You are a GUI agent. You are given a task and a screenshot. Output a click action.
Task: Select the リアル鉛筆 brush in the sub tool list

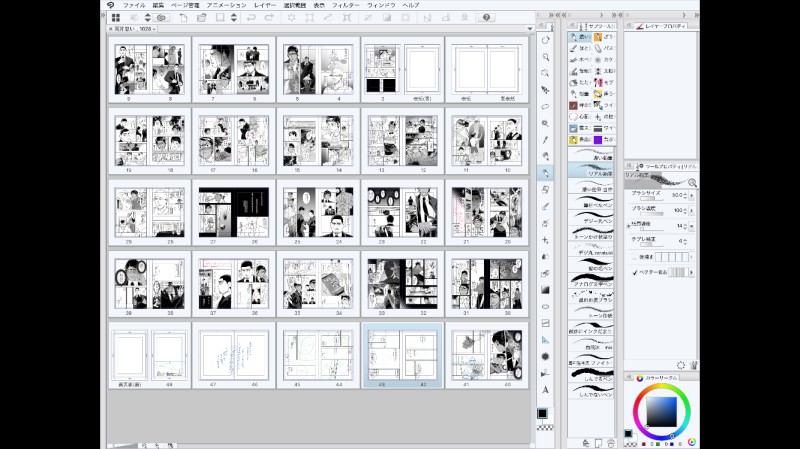coord(591,170)
